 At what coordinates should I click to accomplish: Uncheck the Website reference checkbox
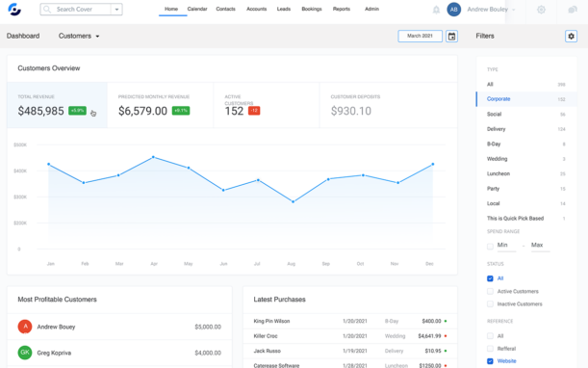(x=490, y=361)
